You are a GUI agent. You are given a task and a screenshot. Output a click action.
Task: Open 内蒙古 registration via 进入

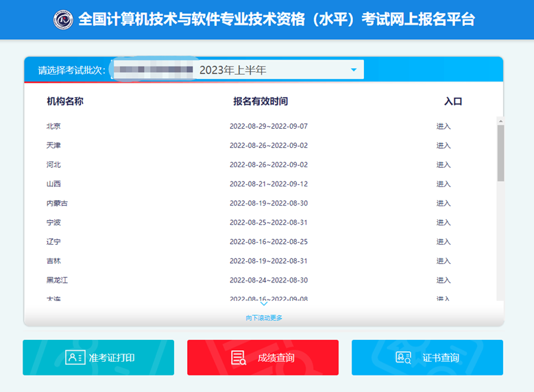pyautogui.click(x=444, y=203)
